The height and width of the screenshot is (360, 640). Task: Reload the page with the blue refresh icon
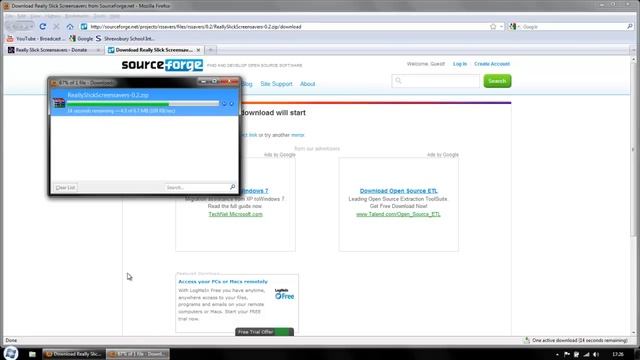click(x=42, y=27)
